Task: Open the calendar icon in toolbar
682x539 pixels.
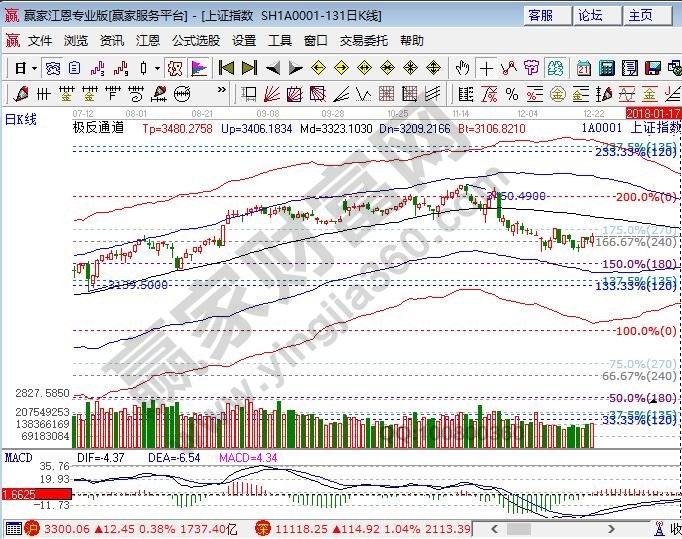Action: click(583, 68)
